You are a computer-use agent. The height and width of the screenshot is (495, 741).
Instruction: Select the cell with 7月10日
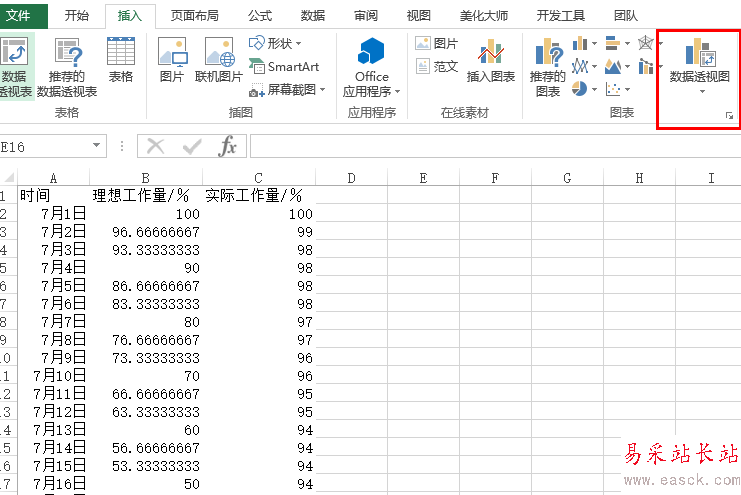[53, 375]
